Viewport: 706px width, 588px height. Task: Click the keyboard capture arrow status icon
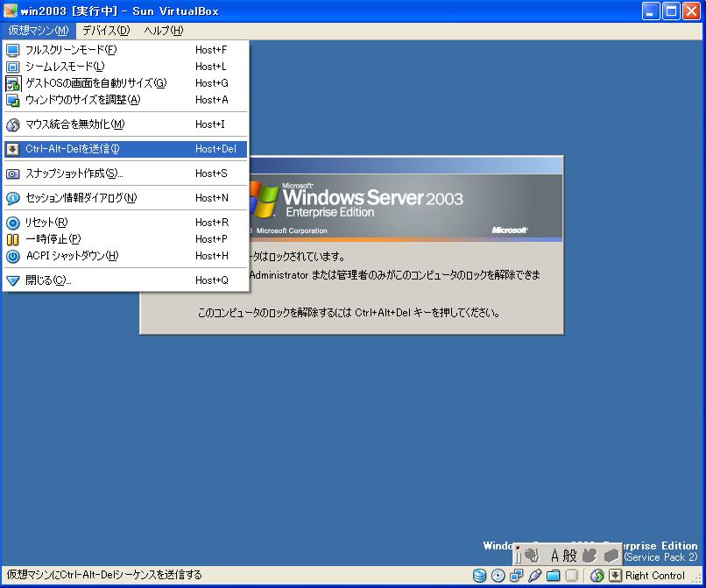tap(615, 576)
